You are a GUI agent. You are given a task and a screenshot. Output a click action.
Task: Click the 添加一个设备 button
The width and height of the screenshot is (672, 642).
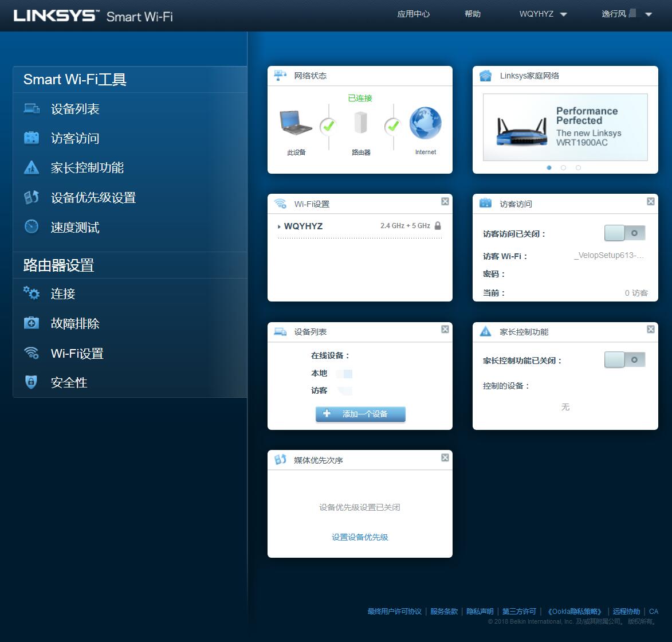[x=360, y=414]
